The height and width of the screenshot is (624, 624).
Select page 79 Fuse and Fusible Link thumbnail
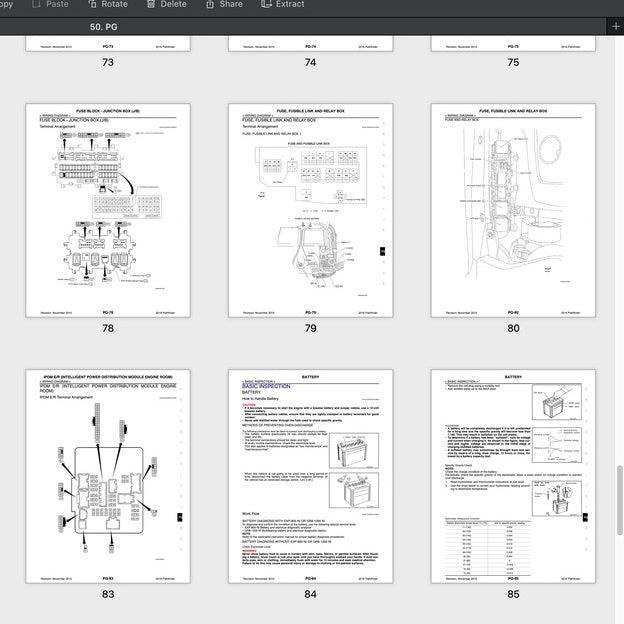(x=310, y=210)
